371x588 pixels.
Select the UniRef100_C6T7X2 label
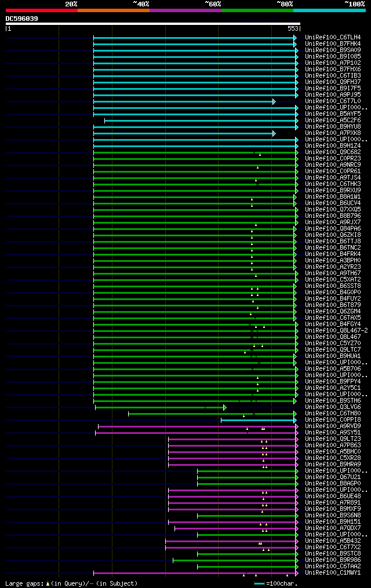point(333,547)
